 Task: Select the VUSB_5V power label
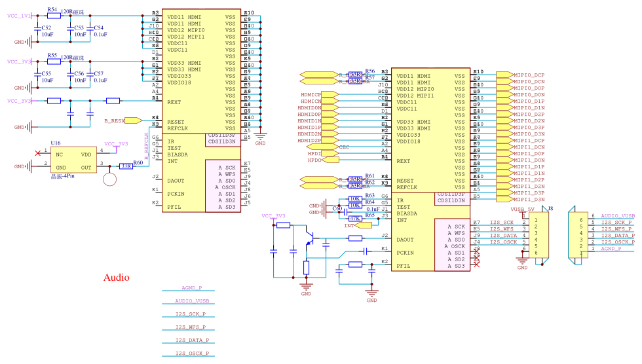(x=523, y=210)
